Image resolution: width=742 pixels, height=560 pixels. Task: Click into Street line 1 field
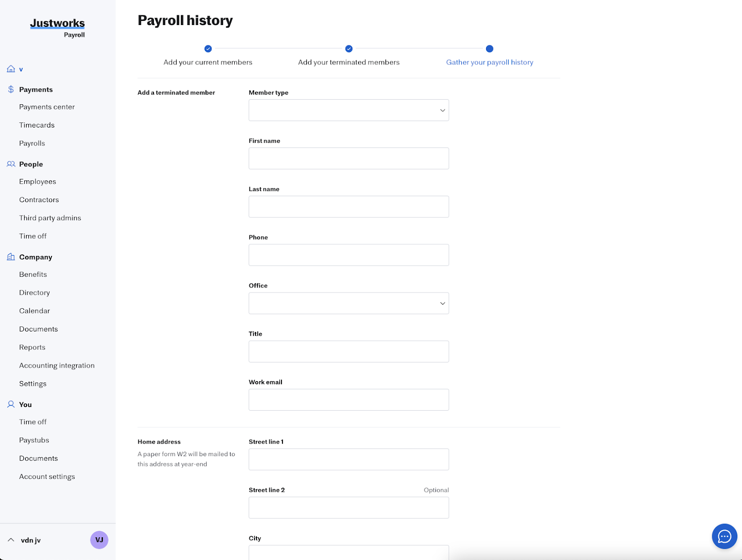[348, 459]
